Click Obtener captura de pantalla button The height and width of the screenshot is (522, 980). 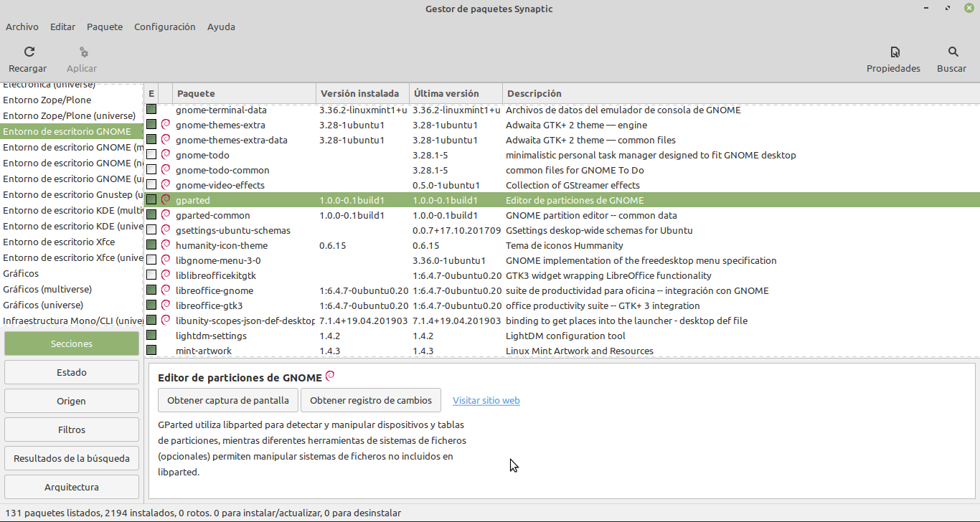pos(228,400)
